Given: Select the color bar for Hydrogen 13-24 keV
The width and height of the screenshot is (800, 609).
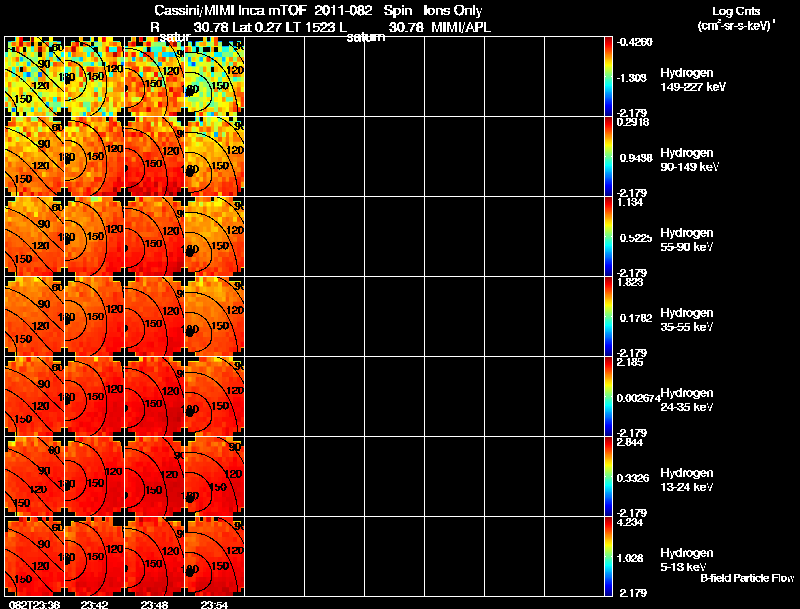Looking at the screenshot, I should point(608,477).
